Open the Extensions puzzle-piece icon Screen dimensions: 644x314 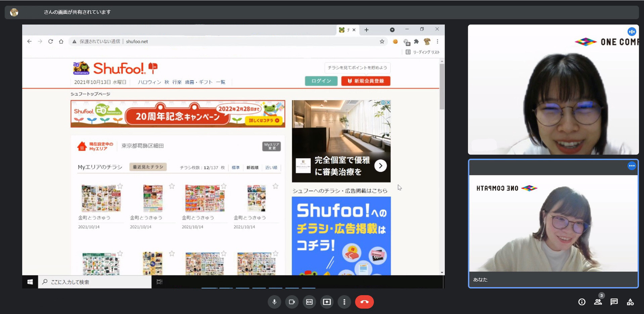tap(416, 41)
